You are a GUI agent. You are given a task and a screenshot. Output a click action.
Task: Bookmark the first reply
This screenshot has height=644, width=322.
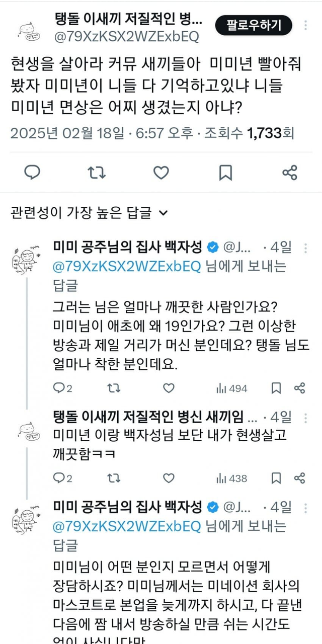tap(276, 388)
